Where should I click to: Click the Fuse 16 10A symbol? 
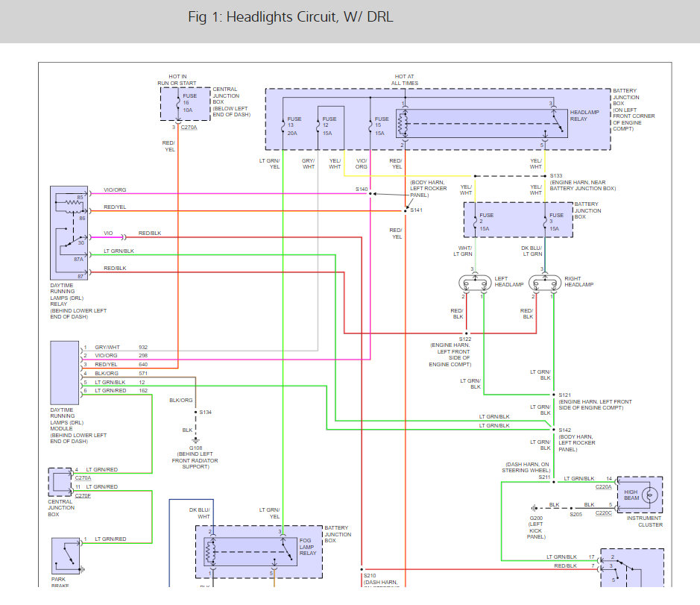178,103
